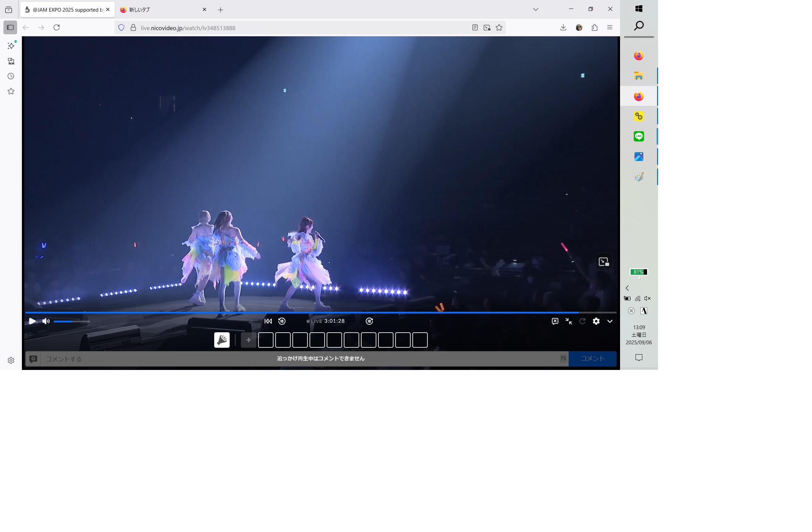Adjust the player volume slider
The width and height of the screenshot is (812, 532).
tap(71, 321)
